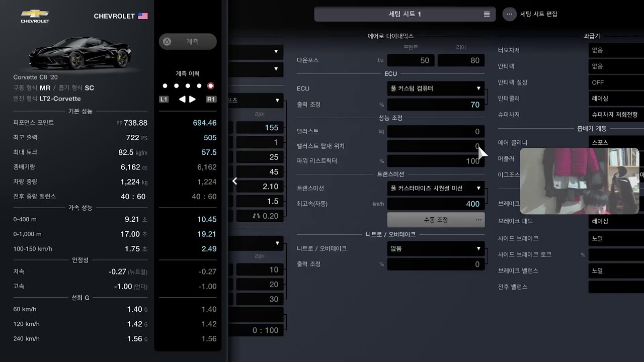Select the rear value 2.10 field
Viewport: 644px width, 362px height.
(260, 187)
